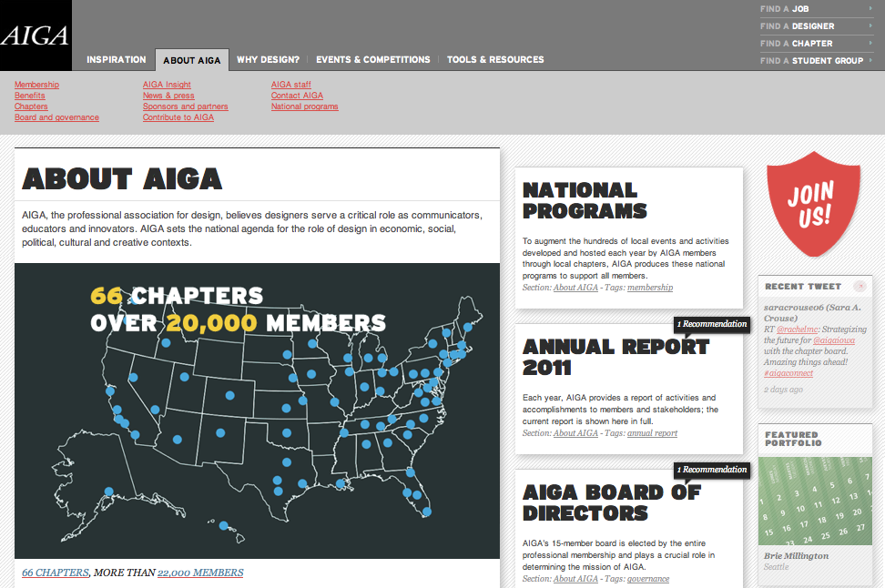
Task: Switch to the Why Design? tab
Action: [268, 60]
